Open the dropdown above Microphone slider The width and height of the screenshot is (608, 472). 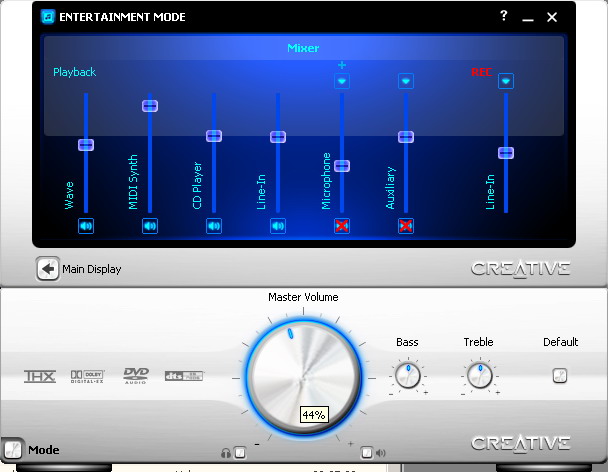tap(342, 81)
